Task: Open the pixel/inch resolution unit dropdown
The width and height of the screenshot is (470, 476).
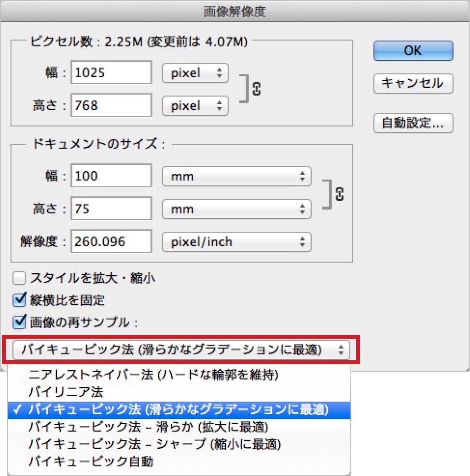Action: pyautogui.click(x=236, y=241)
